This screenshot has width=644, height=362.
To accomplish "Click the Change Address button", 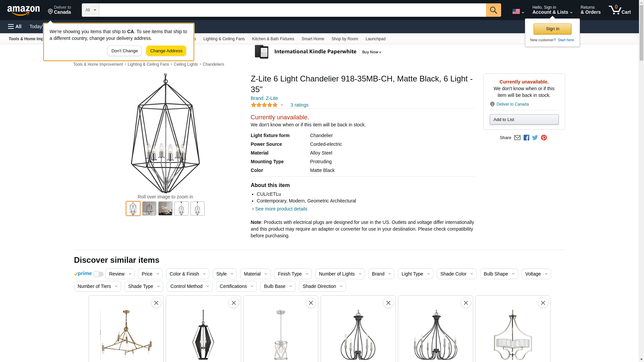I will [x=166, y=51].
